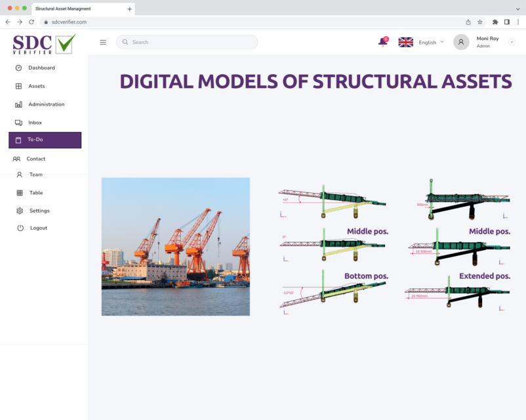Viewport: 526px width, 420px height.
Task: Open the Assets menu item
Action: tap(36, 86)
